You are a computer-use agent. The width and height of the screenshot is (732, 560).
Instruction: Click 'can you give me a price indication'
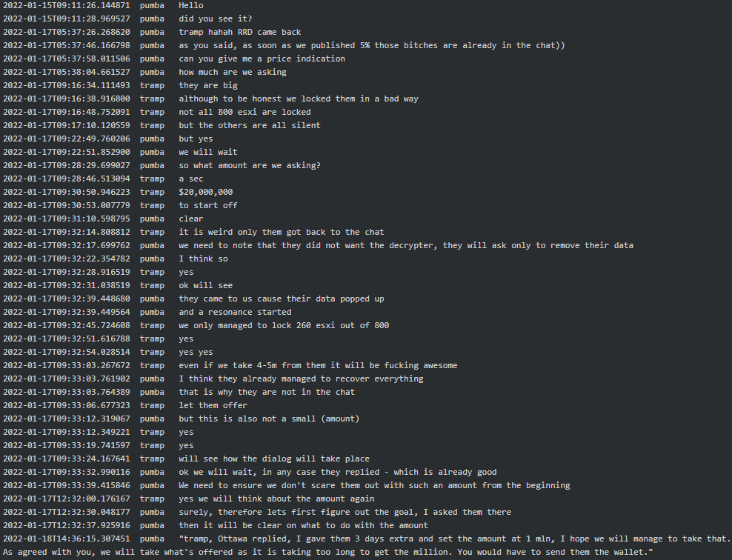262,59
